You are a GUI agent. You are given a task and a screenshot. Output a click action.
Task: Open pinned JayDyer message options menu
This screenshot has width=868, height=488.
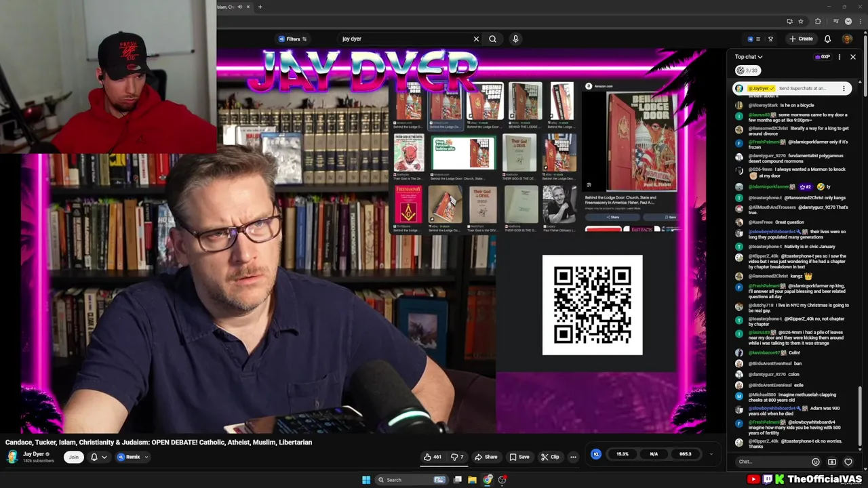[x=844, y=88]
